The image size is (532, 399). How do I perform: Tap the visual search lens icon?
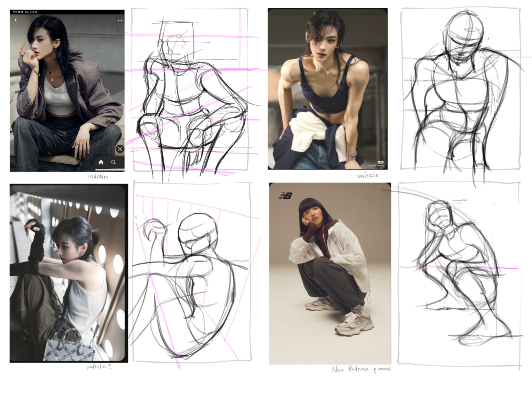click(120, 149)
